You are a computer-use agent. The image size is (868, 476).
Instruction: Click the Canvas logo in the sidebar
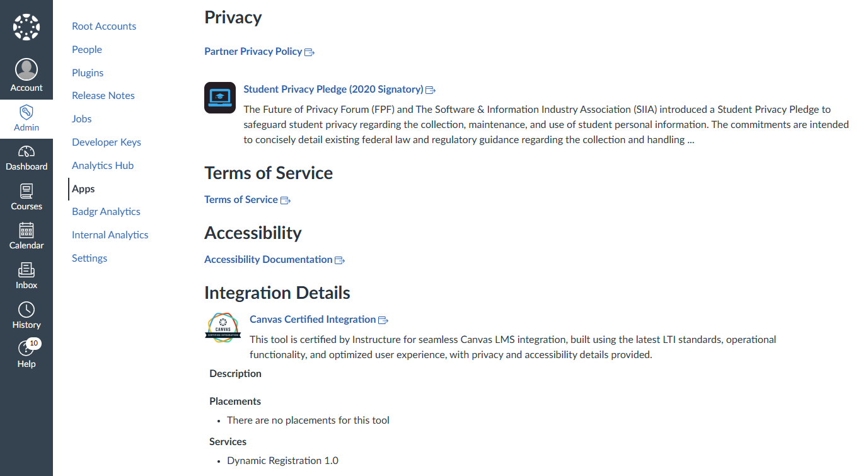(x=26, y=27)
